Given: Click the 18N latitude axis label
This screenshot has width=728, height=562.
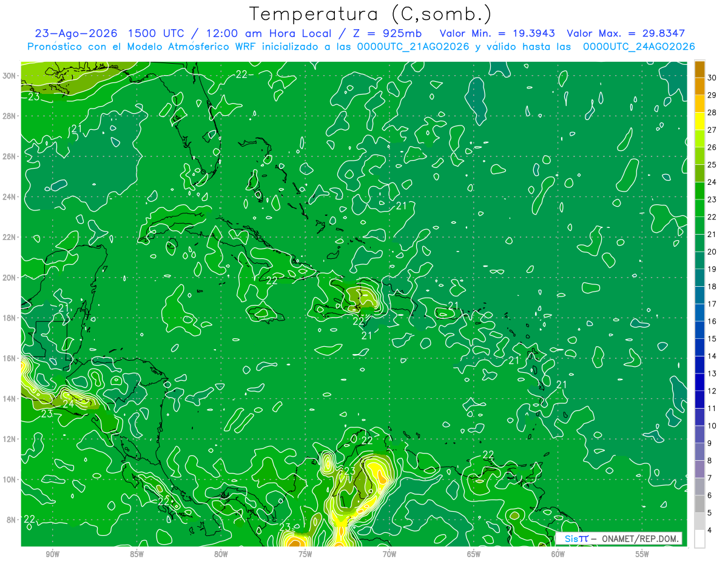Looking at the screenshot, I should pos(10,318).
